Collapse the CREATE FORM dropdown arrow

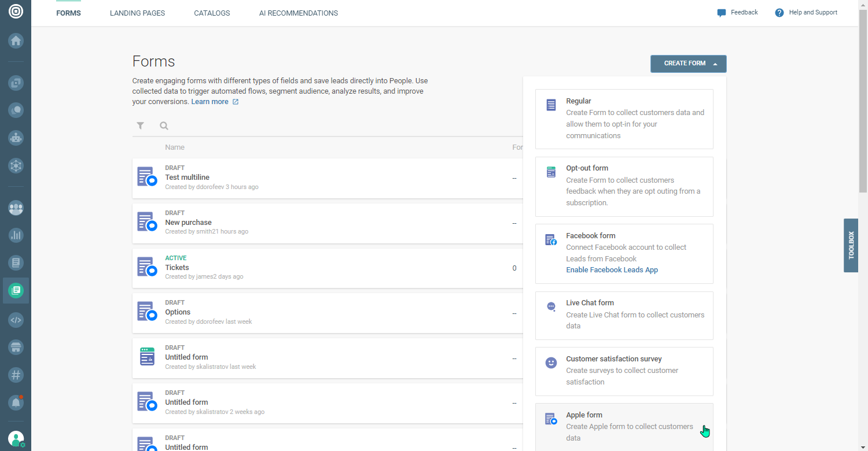coord(716,64)
